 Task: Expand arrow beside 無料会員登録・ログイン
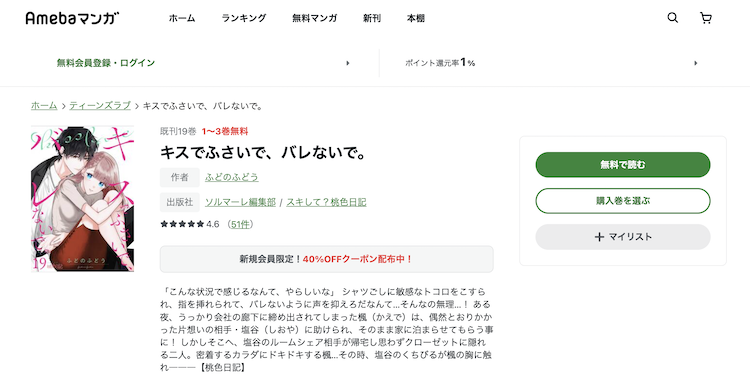point(348,63)
